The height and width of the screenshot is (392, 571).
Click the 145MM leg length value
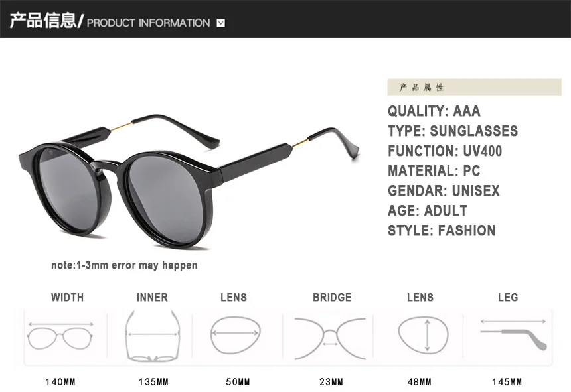click(x=507, y=382)
